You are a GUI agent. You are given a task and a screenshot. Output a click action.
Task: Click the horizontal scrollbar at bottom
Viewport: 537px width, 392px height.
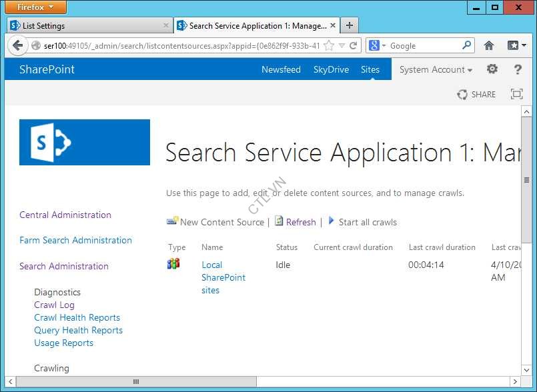click(136, 382)
